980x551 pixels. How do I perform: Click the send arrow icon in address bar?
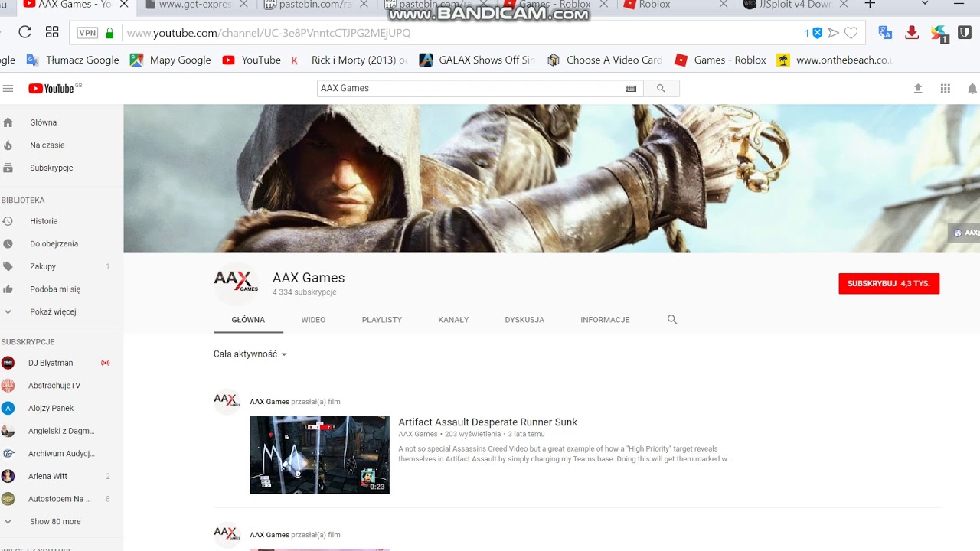[834, 33]
